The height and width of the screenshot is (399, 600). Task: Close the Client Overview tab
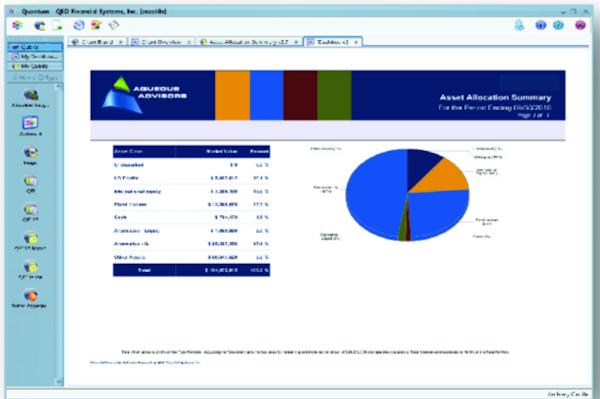click(x=189, y=42)
